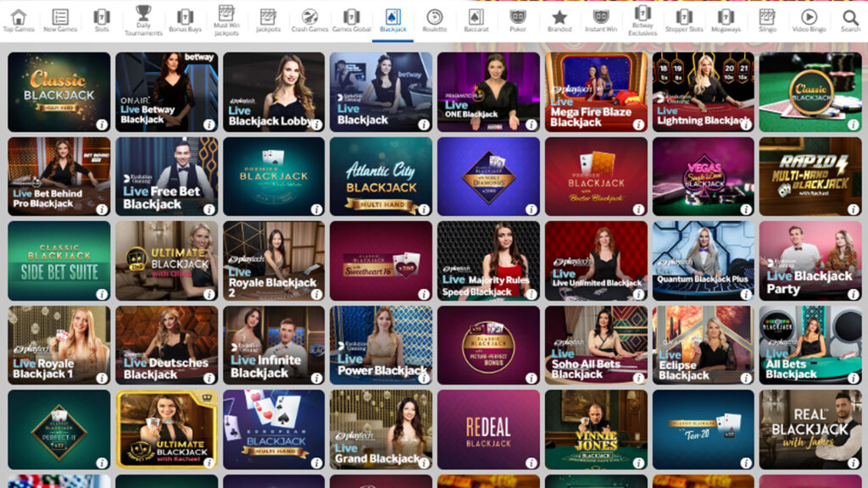Switch to Roulette category
This screenshot has width=868, height=488.
(435, 21)
